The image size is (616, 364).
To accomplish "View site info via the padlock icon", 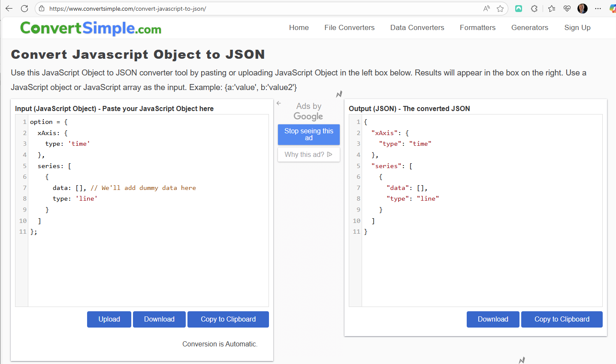I will 41,9.
